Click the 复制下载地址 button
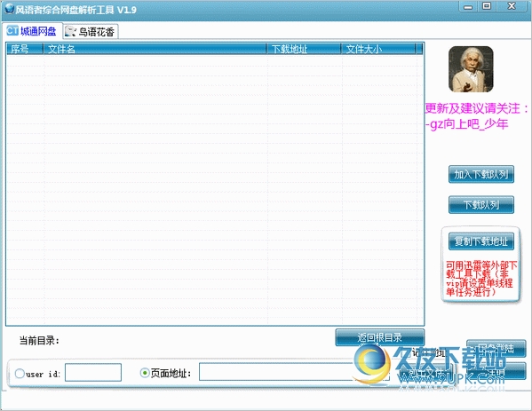Image resolution: width=532 pixels, height=411 pixels. click(x=481, y=241)
